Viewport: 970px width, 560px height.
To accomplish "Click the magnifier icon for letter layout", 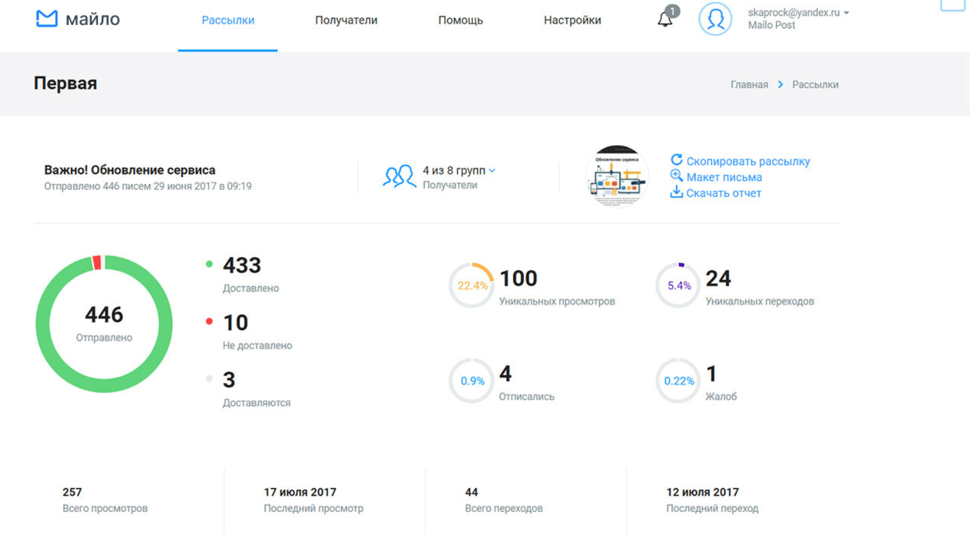I will tap(676, 176).
